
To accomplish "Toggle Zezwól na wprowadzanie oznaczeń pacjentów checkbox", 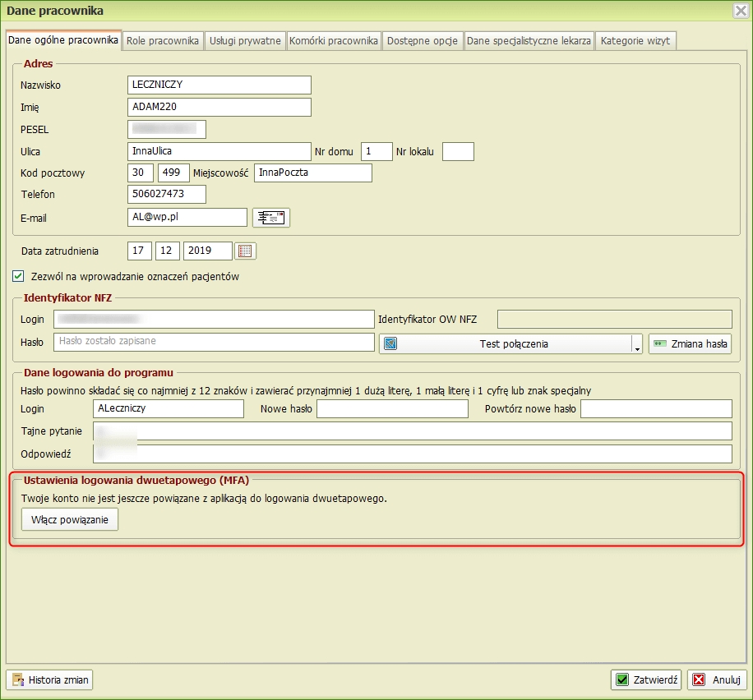I will coord(19,277).
